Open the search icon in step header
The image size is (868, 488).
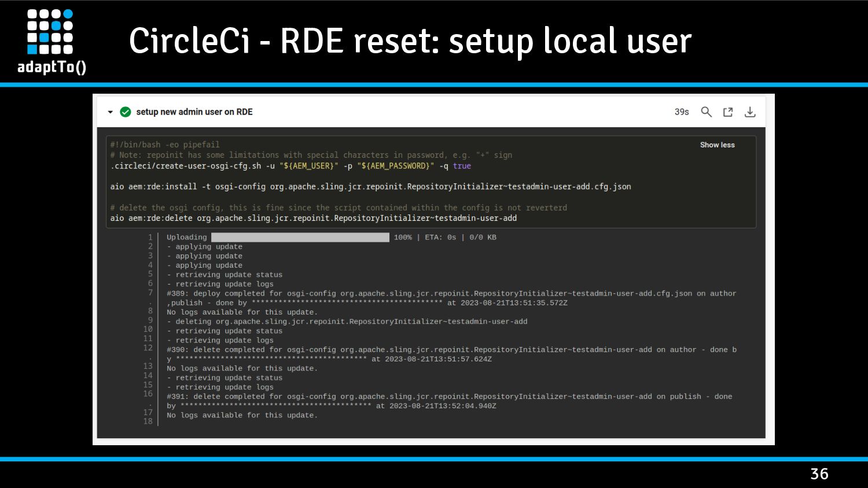tap(706, 112)
